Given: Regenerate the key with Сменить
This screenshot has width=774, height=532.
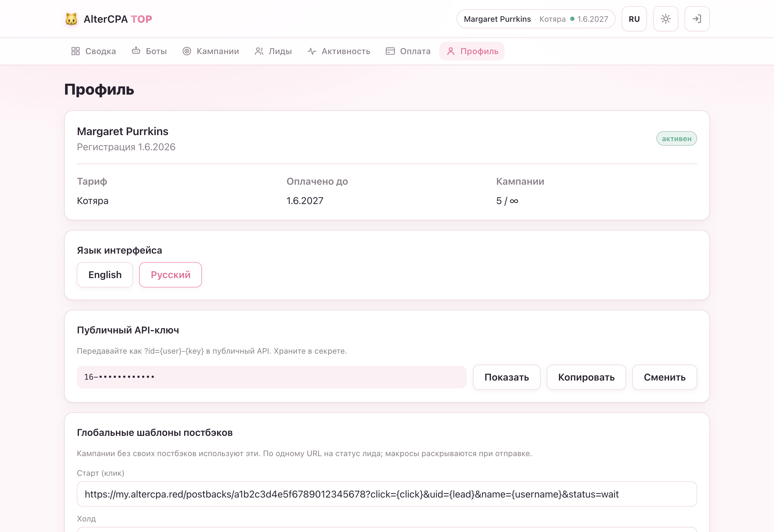Looking at the screenshot, I should pos(664,377).
